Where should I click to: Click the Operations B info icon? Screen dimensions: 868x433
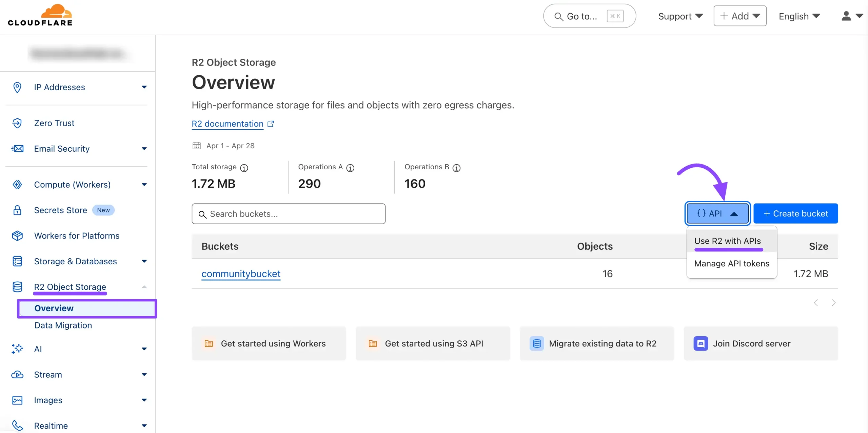[x=457, y=168]
